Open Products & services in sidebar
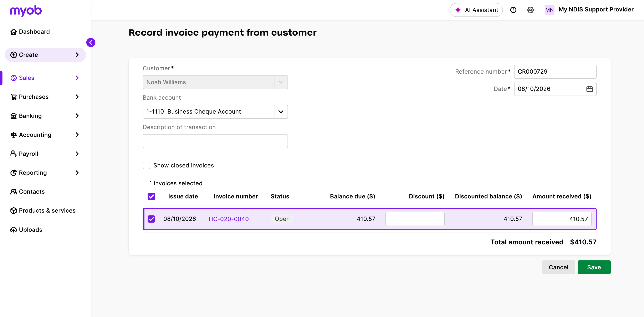Image resolution: width=644 pixels, height=317 pixels. click(47, 211)
